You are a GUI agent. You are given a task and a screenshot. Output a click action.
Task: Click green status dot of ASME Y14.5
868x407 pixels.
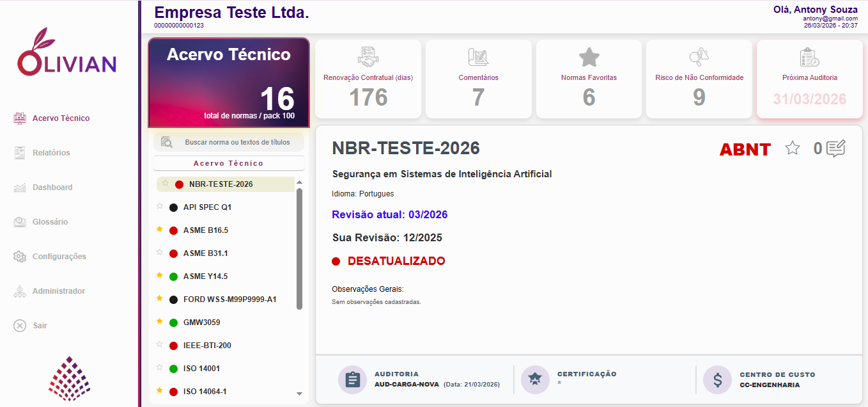[173, 276]
